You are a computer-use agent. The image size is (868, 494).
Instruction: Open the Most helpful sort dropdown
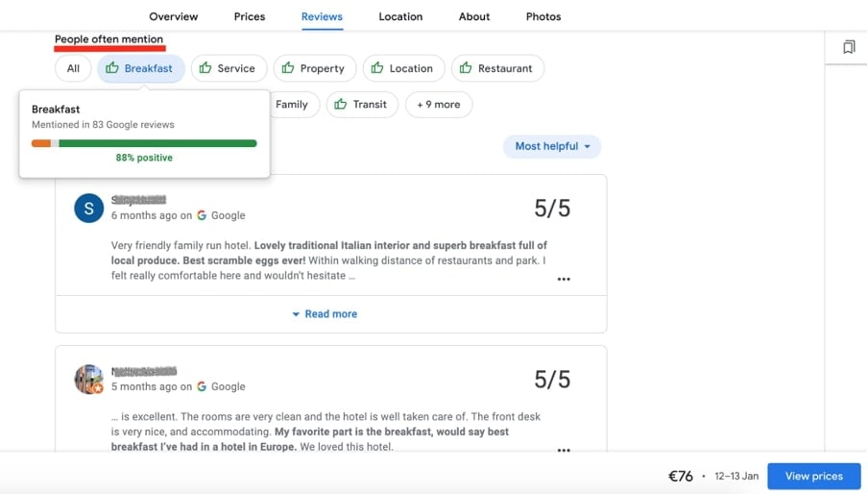tap(552, 146)
